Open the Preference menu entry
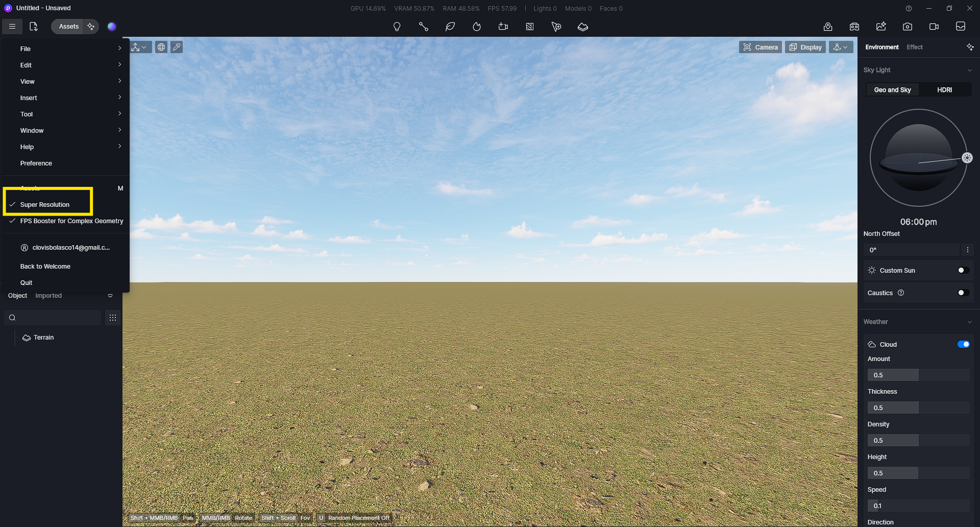The image size is (980, 527). [x=66, y=163]
